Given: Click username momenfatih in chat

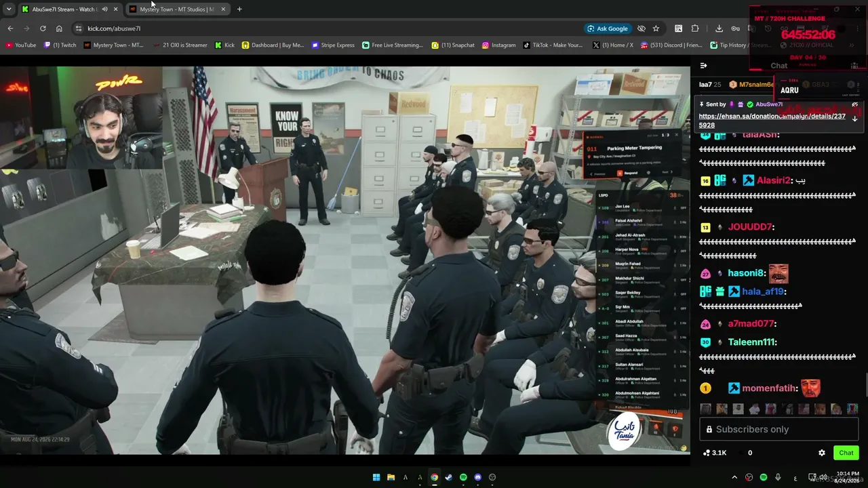Looking at the screenshot, I should (770, 388).
